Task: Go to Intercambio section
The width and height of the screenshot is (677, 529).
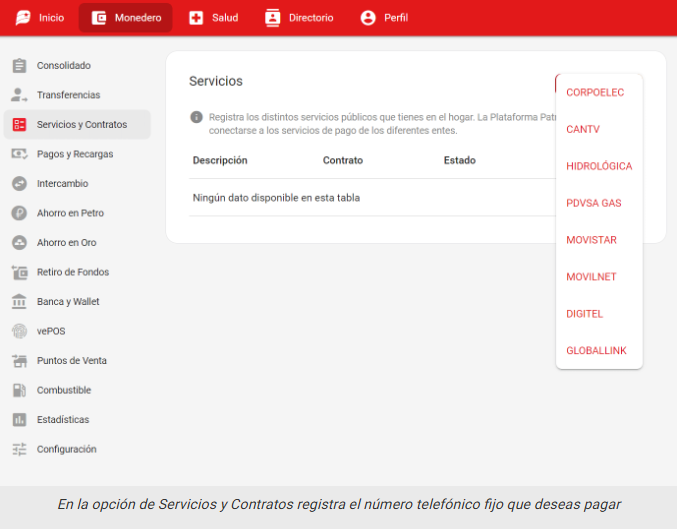Action: 77,184
